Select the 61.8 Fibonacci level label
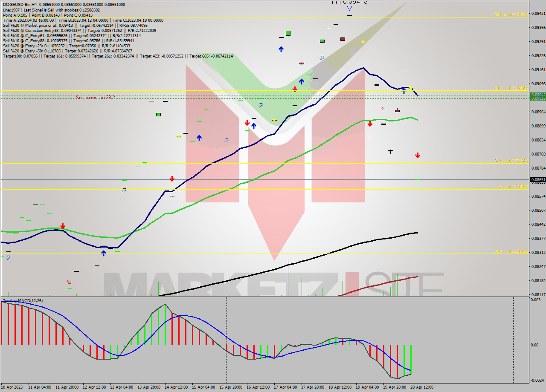Image resolution: width=546 pixels, height=392 pixels. click(x=511, y=161)
